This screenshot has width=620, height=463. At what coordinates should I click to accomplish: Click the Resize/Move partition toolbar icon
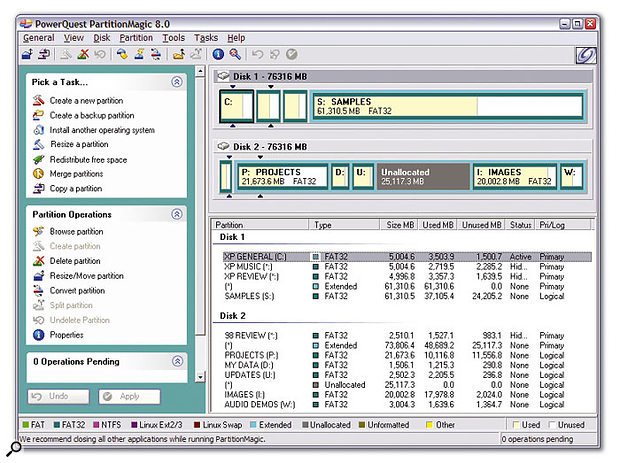[27, 54]
